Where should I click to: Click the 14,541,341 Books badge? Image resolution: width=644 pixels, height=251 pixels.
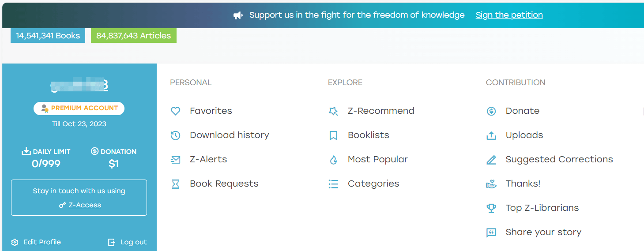pos(48,36)
